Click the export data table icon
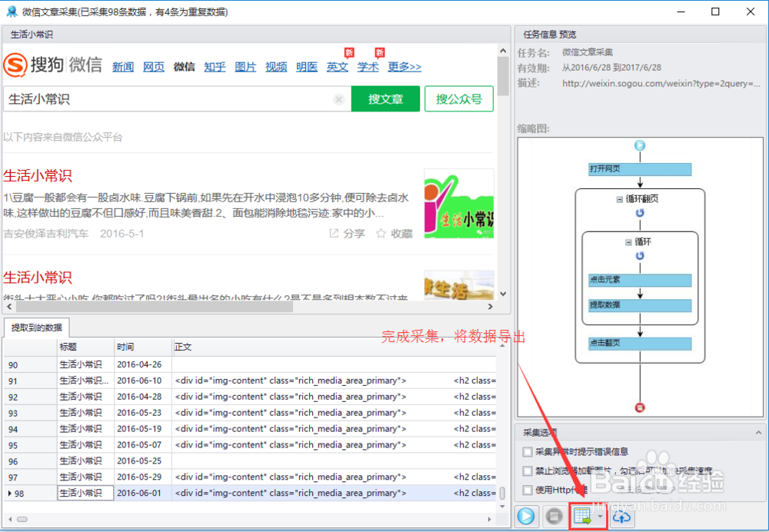 click(x=583, y=516)
